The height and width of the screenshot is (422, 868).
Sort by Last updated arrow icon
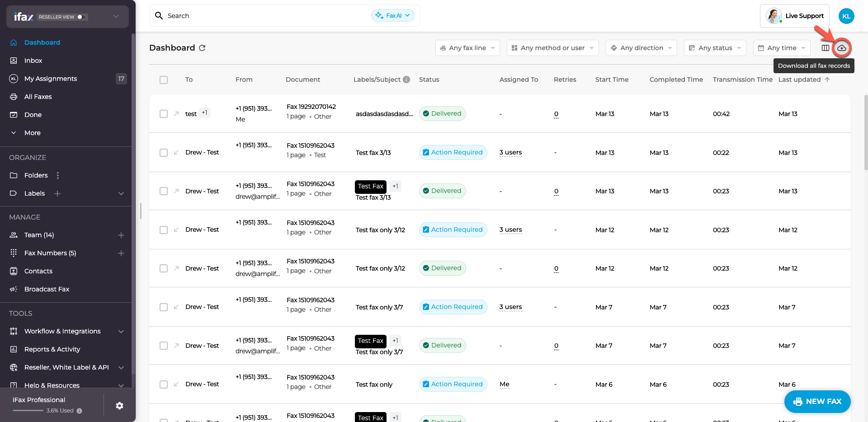[827, 80]
